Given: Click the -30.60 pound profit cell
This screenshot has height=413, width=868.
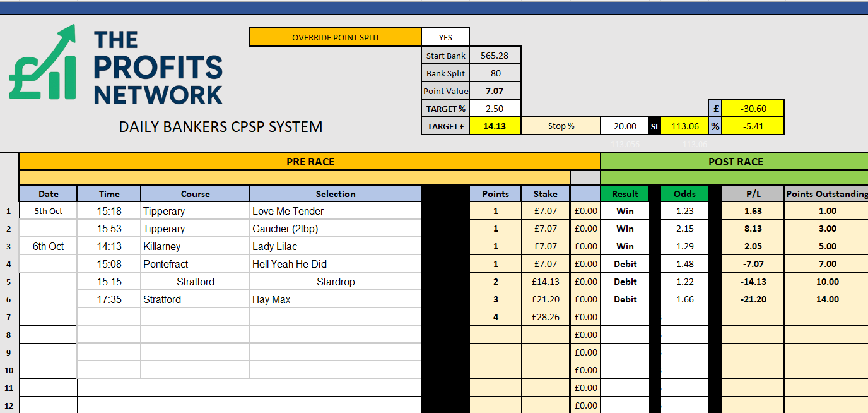Looking at the screenshot, I should 753,109.
